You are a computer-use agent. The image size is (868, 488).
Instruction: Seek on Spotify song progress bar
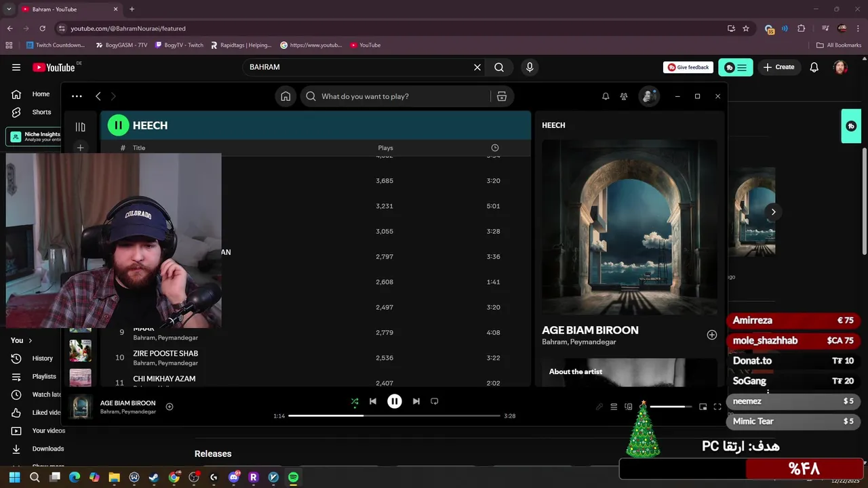394,415
